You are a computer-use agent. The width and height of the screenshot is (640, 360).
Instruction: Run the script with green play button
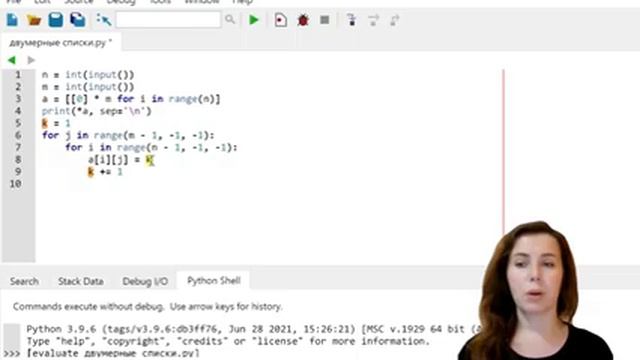(x=254, y=20)
